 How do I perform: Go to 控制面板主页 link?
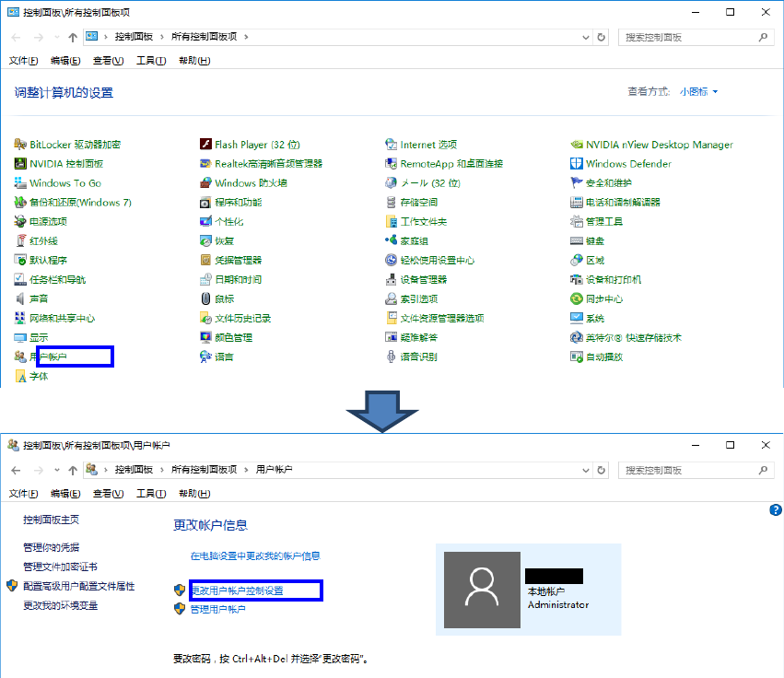click(51, 520)
